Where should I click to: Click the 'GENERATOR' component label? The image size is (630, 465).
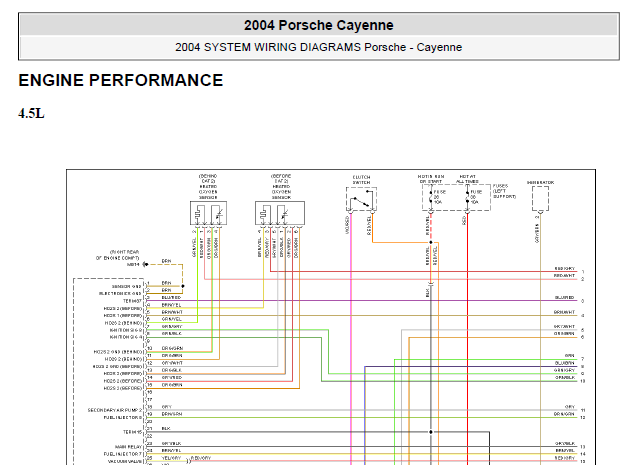click(x=540, y=182)
